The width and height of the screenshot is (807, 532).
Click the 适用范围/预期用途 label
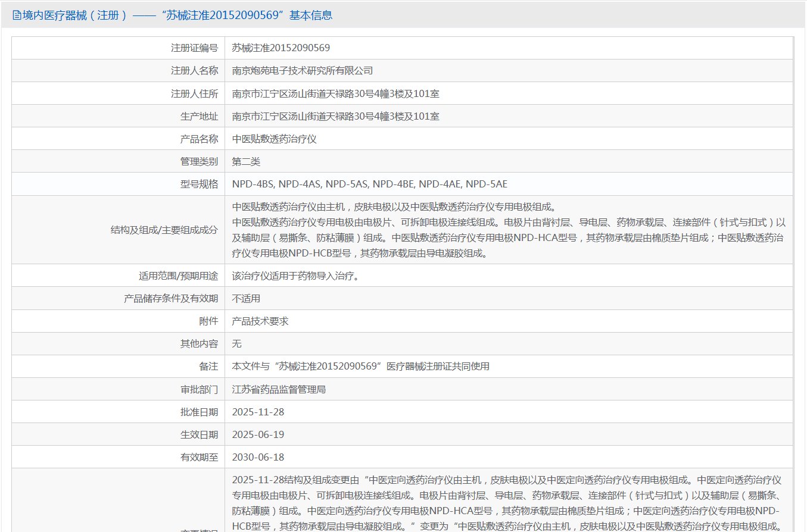point(178,276)
